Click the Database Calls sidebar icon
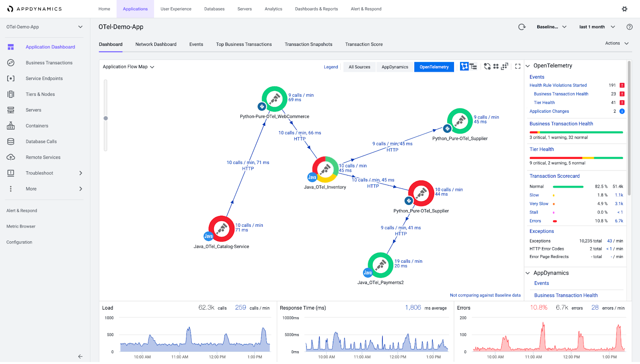 11,141
